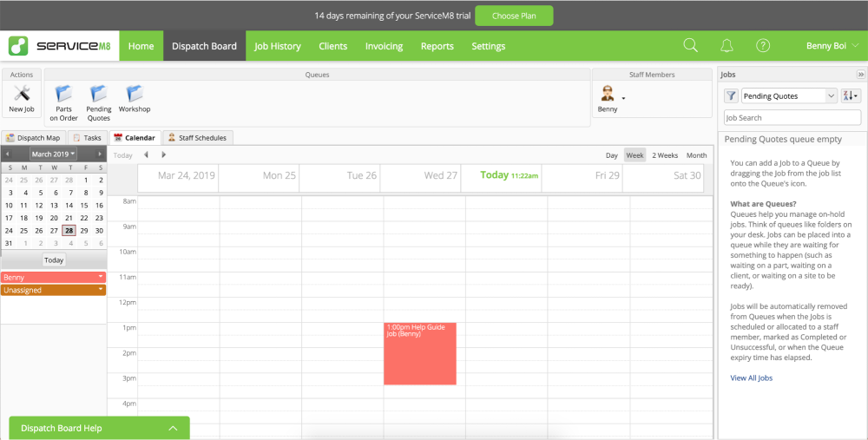Click the Mon 25 column header

pos(259,178)
